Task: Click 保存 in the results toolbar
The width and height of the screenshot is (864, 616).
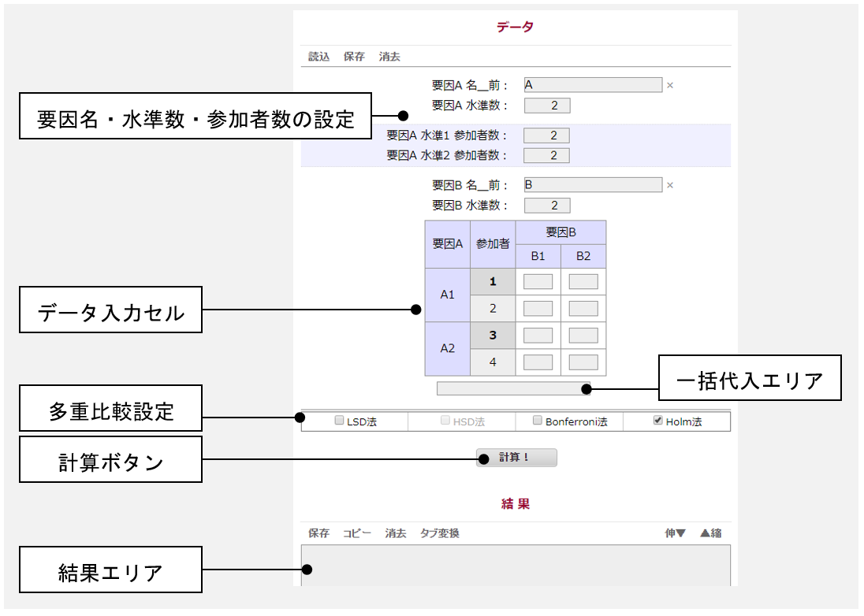Action: 318,533
